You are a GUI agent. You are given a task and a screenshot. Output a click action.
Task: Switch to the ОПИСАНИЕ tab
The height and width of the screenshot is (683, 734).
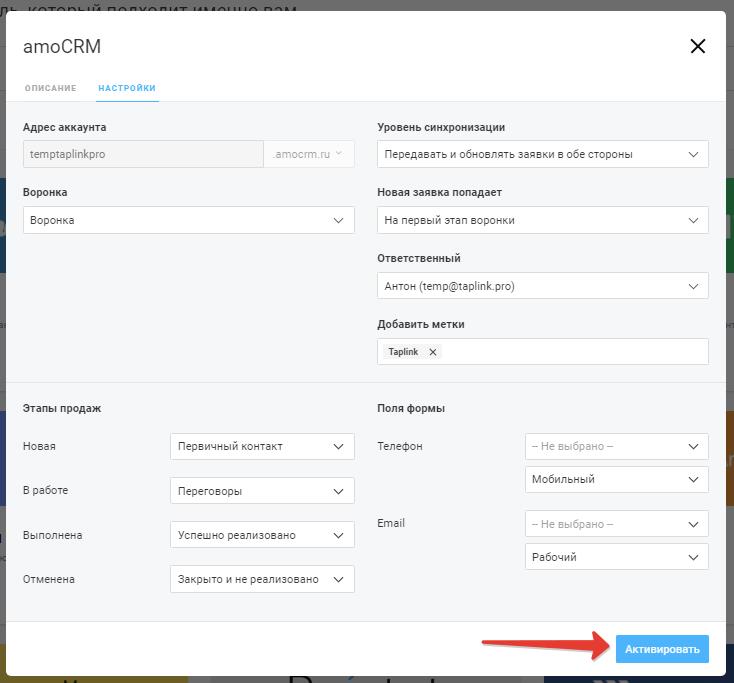pyautogui.click(x=51, y=88)
